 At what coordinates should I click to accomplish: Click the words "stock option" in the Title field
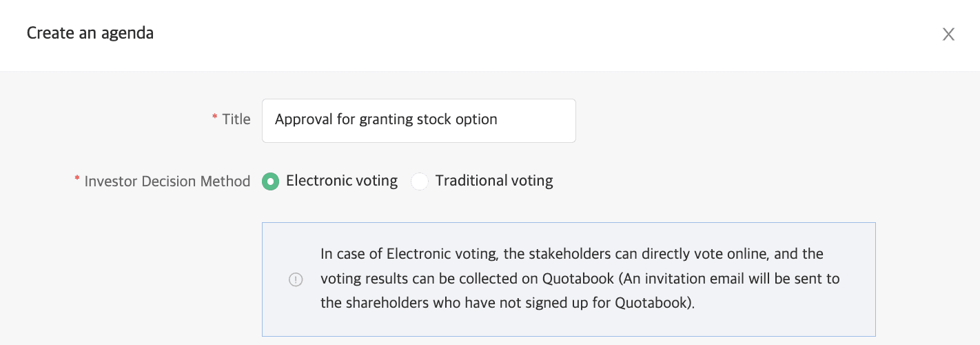coord(457,119)
